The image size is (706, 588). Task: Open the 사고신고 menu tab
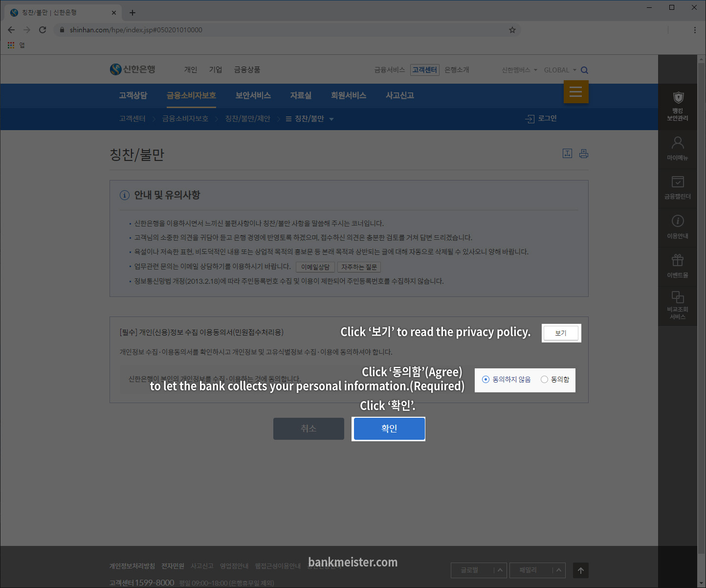400,95
